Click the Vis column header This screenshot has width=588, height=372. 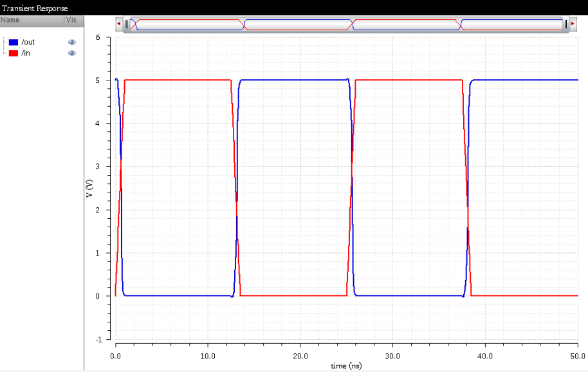click(x=71, y=21)
